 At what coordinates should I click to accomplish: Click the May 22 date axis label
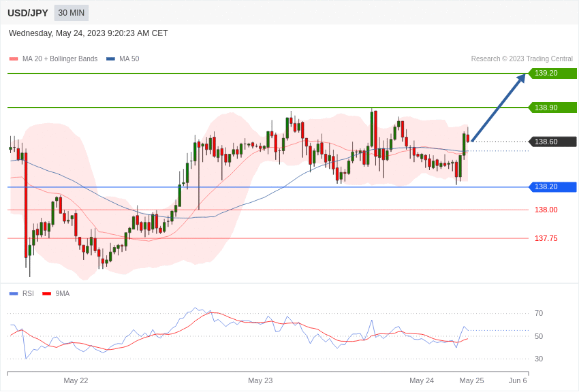pyautogui.click(x=76, y=380)
